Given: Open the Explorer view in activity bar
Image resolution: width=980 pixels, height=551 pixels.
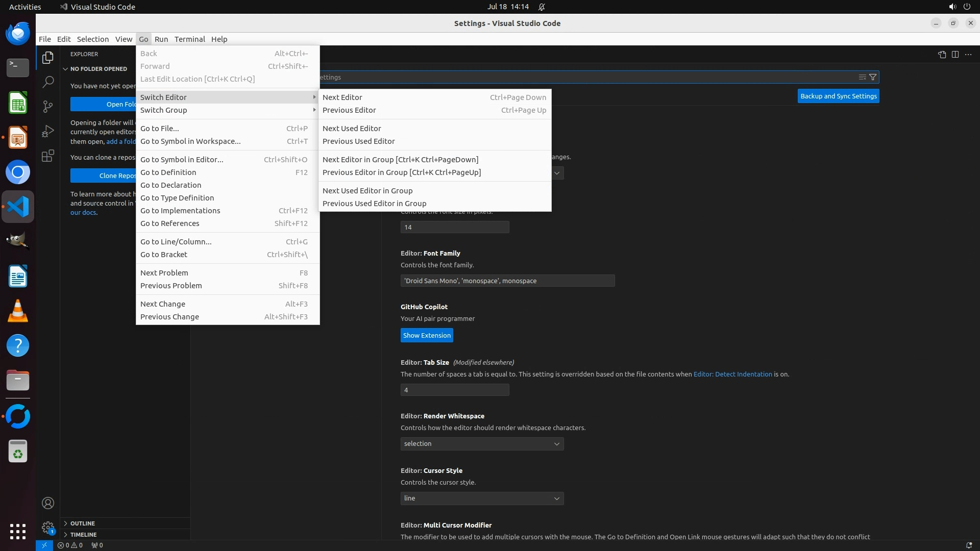Looking at the screenshot, I should pos(47,58).
